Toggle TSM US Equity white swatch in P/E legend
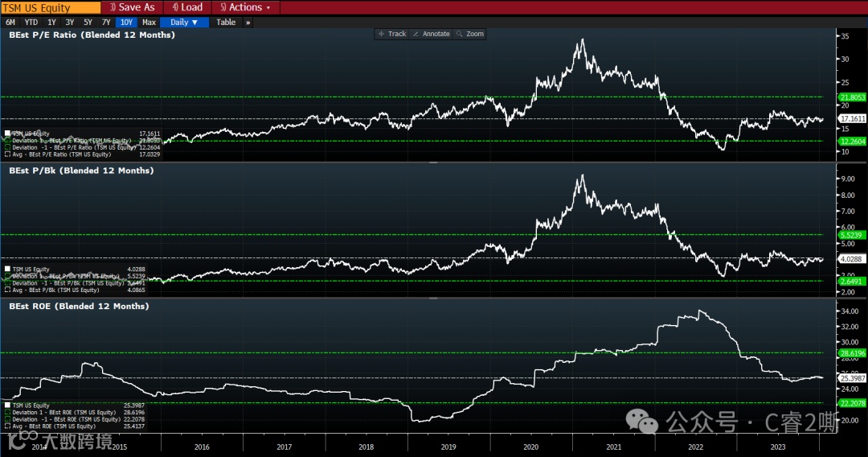The image size is (868, 457). click(x=8, y=134)
